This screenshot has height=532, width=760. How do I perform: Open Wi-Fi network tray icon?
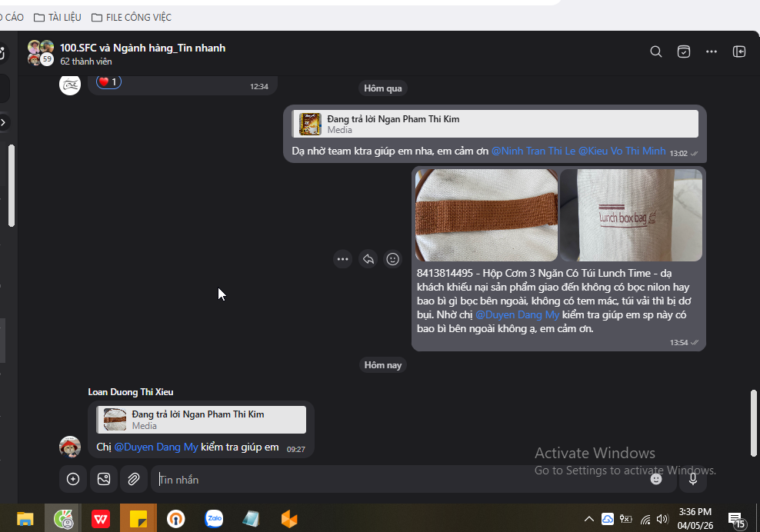click(x=645, y=520)
